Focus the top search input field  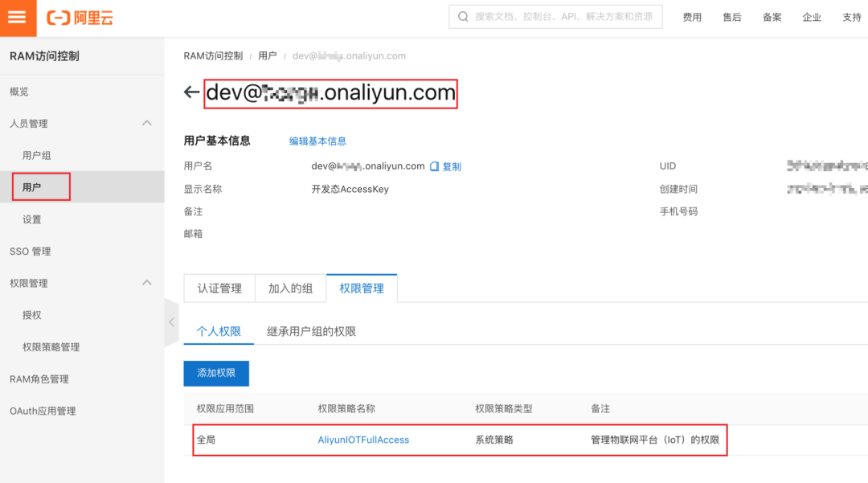pyautogui.click(x=555, y=17)
